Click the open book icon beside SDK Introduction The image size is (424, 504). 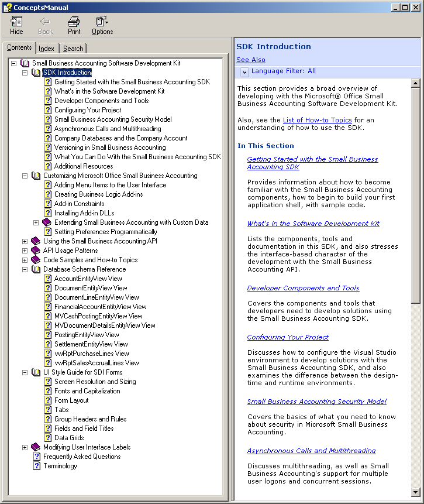pos(36,73)
